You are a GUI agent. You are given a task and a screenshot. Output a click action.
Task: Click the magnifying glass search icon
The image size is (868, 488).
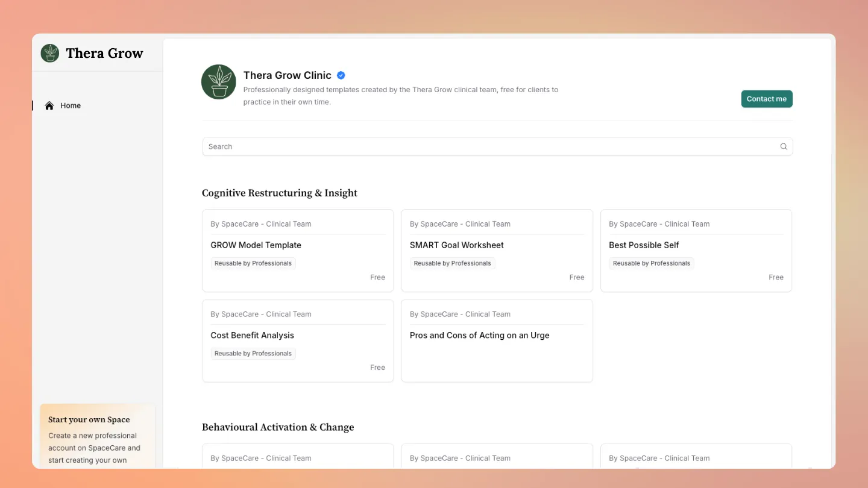click(x=784, y=146)
